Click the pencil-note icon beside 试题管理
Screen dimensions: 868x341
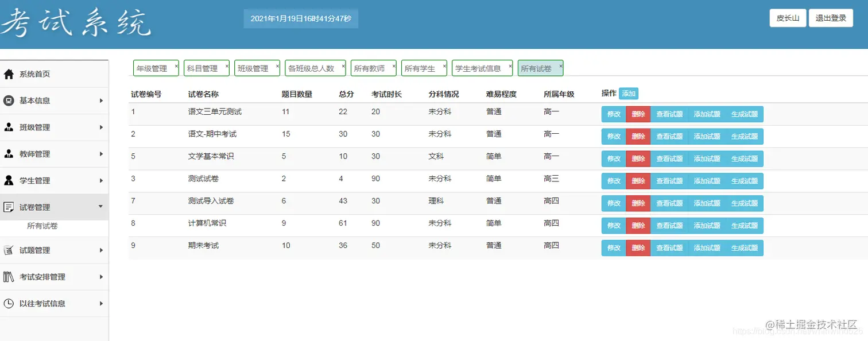click(9, 250)
